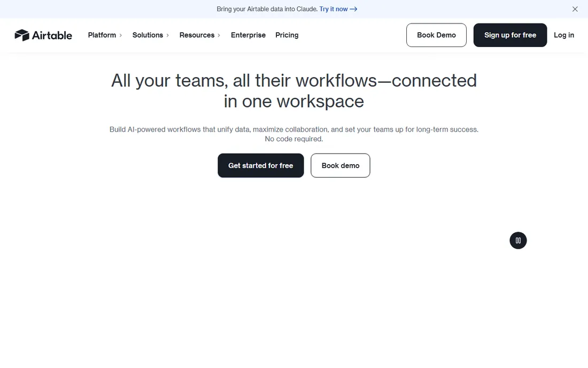Click the Airtable logo

click(43, 35)
